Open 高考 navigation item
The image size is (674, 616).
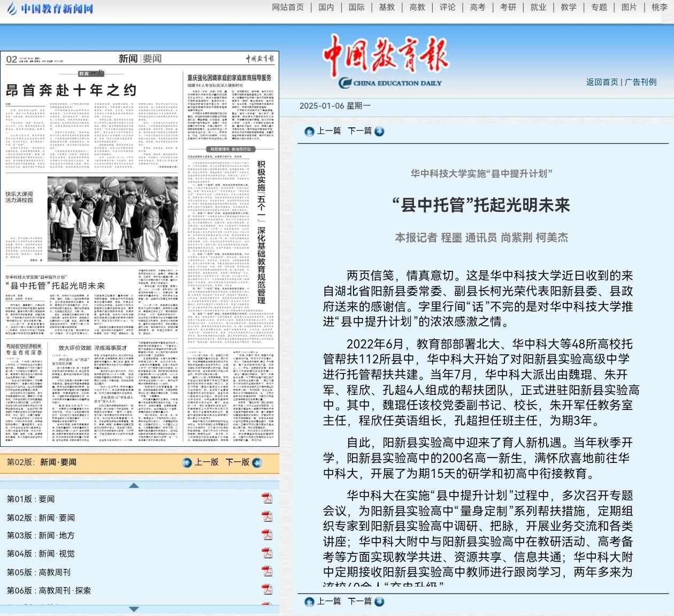coord(478,7)
